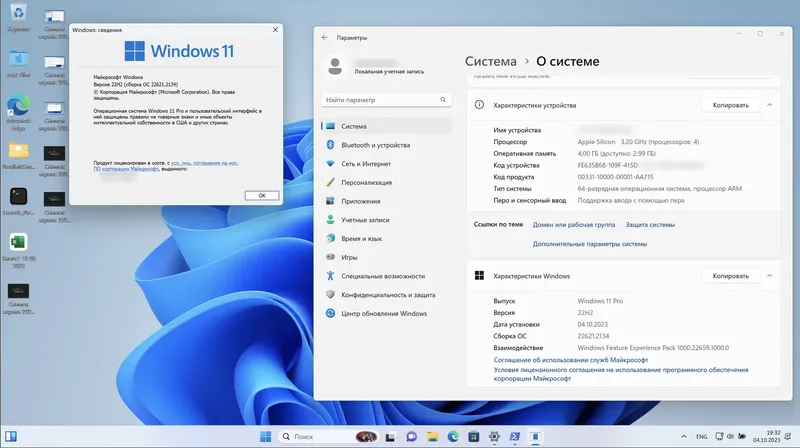Click the Windows logo beside Характеристики Windows
The width and height of the screenshot is (800, 448).
tap(479, 276)
